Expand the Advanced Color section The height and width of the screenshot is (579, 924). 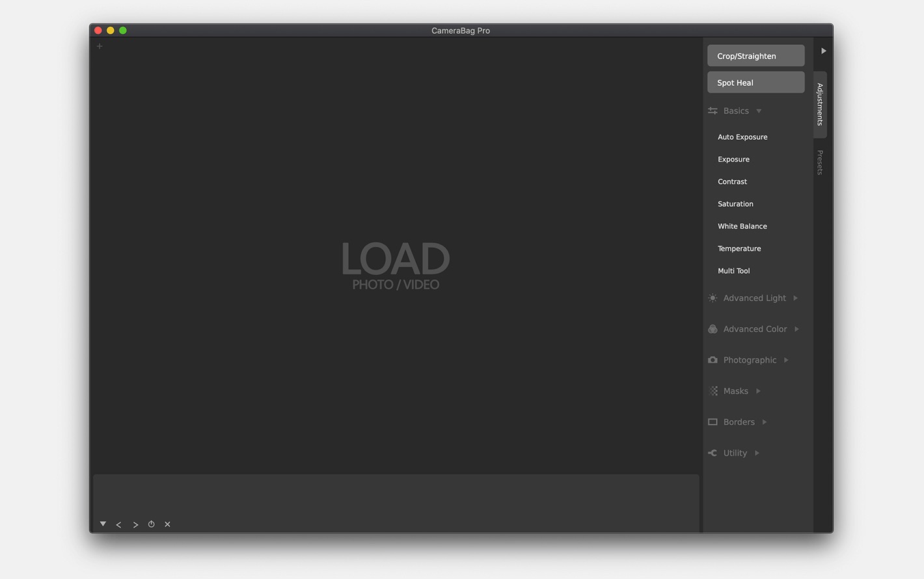pos(796,329)
